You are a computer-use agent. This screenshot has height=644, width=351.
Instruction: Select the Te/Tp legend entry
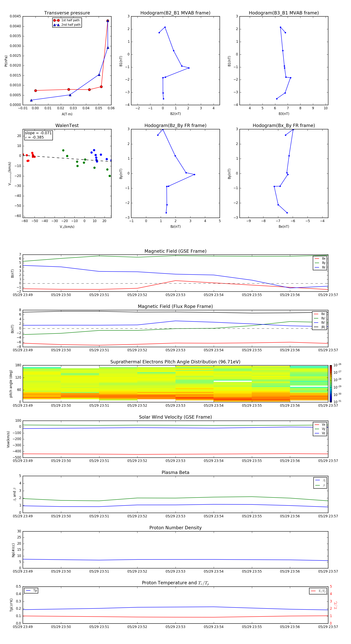[x=318, y=591]
